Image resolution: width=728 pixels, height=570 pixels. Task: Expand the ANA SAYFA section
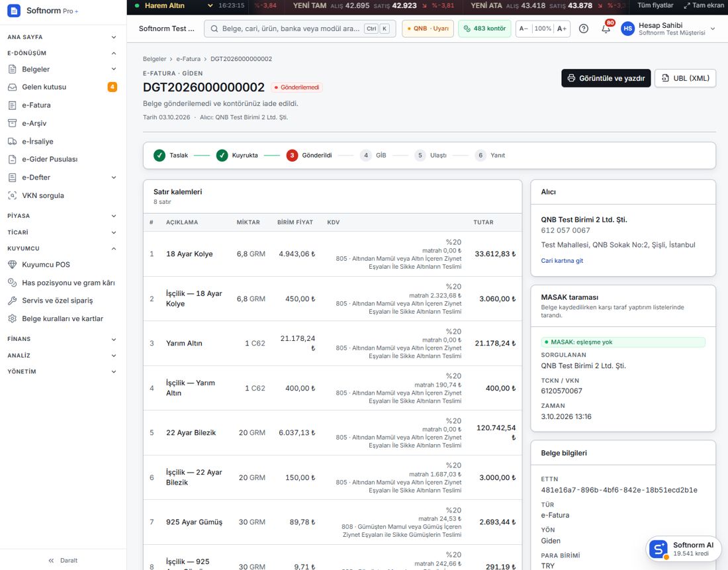point(62,36)
